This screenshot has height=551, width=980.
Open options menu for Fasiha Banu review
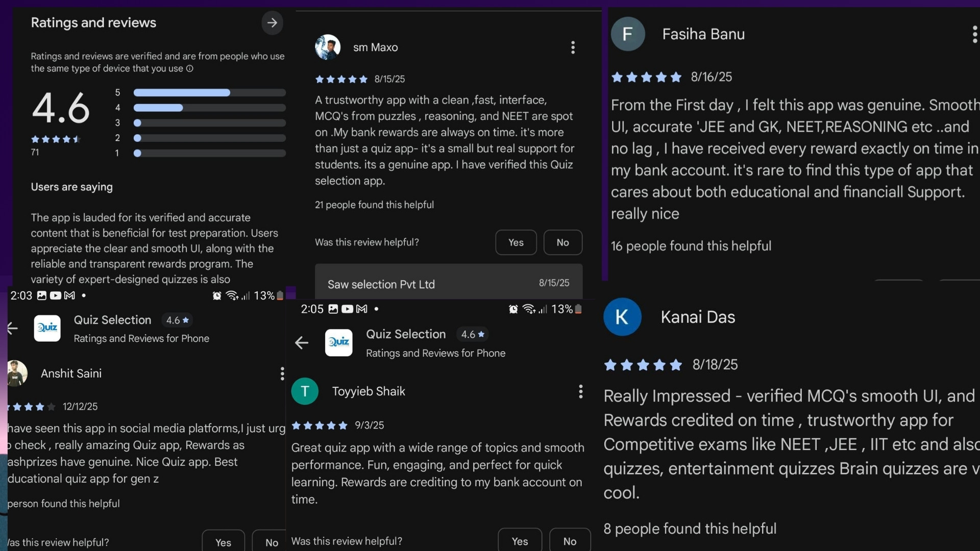tap(974, 35)
